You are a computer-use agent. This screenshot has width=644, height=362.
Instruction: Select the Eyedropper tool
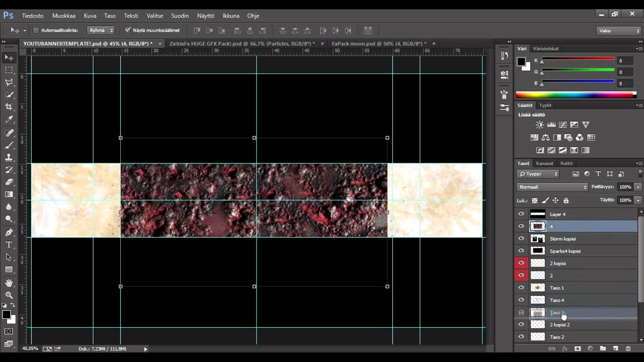[9, 120]
